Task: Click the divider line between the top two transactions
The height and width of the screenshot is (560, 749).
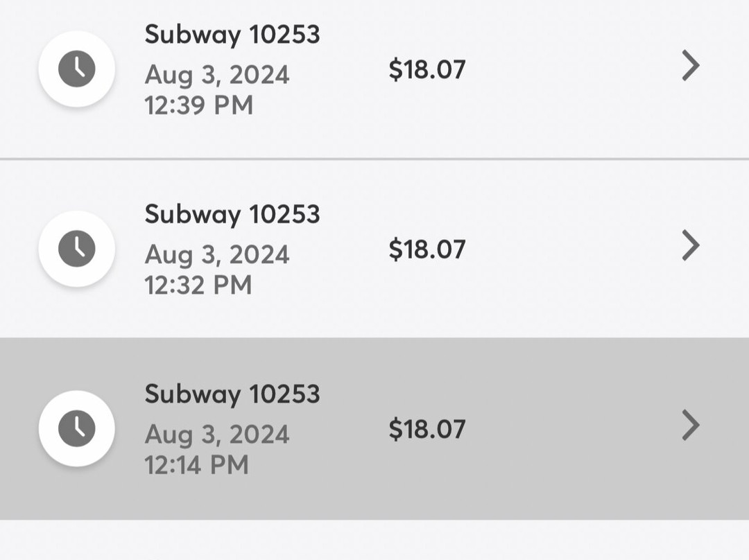Action: coord(374,159)
